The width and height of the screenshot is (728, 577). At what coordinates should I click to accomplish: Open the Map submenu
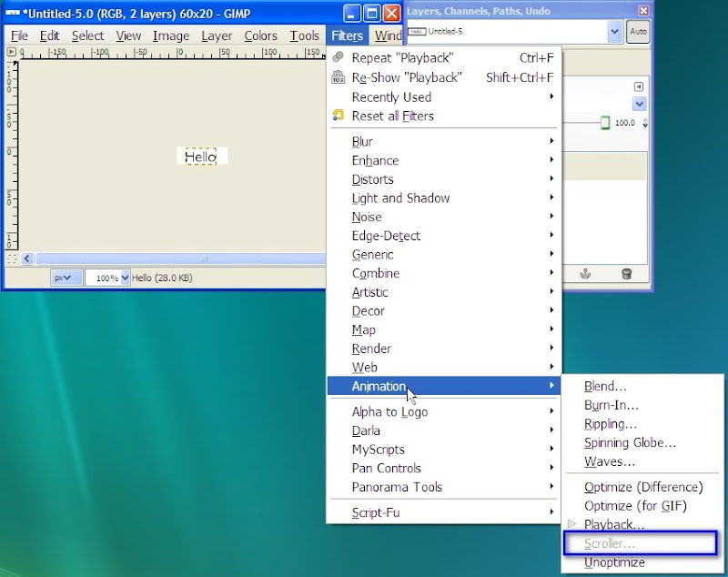pos(444,329)
